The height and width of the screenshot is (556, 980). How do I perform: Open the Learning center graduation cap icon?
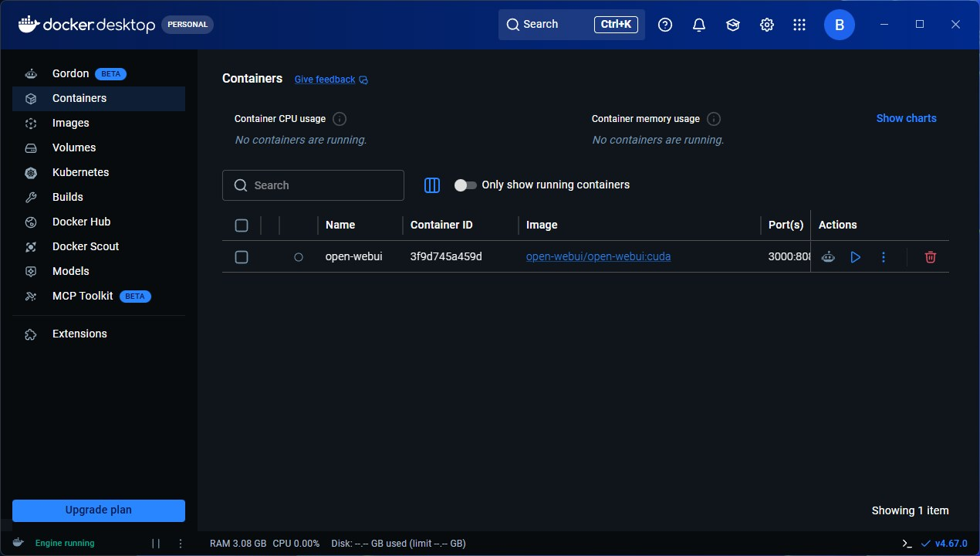[x=732, y=25]
